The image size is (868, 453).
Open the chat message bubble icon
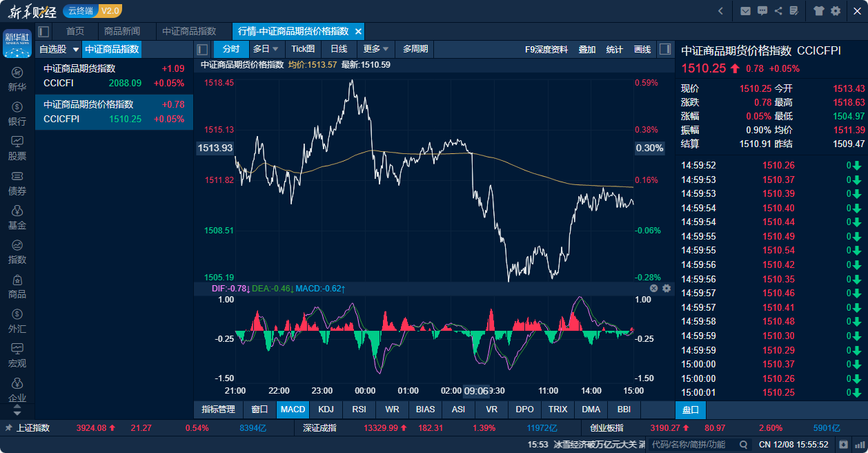[762, 10]
